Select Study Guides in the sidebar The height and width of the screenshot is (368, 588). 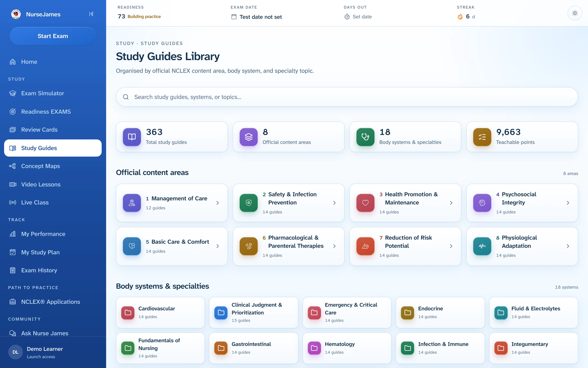(53, 148)
